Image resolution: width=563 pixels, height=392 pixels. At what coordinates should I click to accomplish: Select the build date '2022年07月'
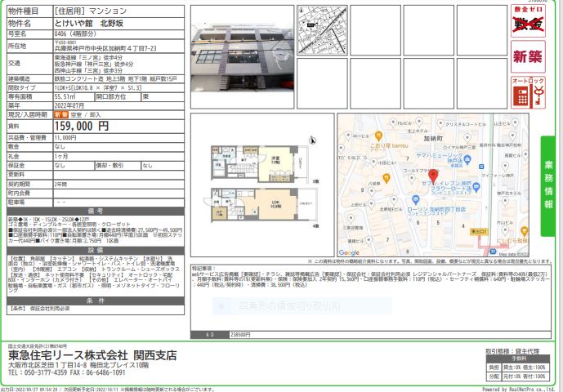coord(69,105)
